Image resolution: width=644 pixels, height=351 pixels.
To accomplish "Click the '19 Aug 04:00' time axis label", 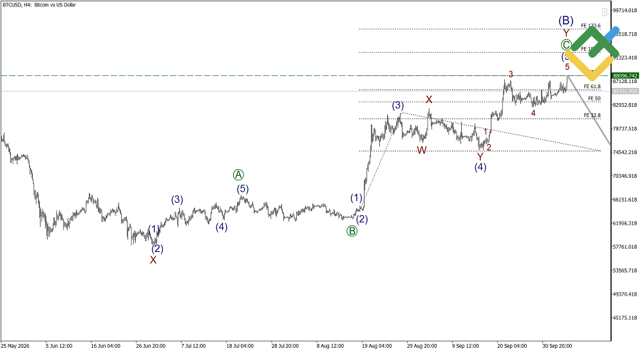I will pos(377,346).
